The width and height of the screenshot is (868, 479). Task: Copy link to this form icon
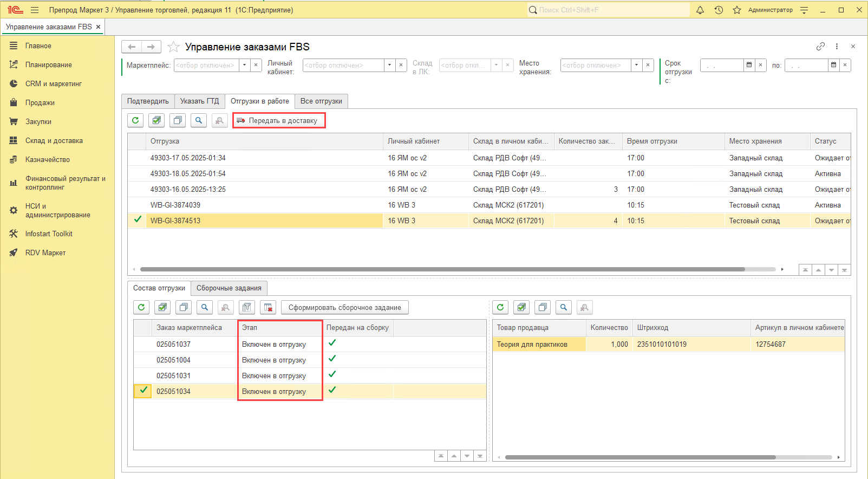click(820, 47)
